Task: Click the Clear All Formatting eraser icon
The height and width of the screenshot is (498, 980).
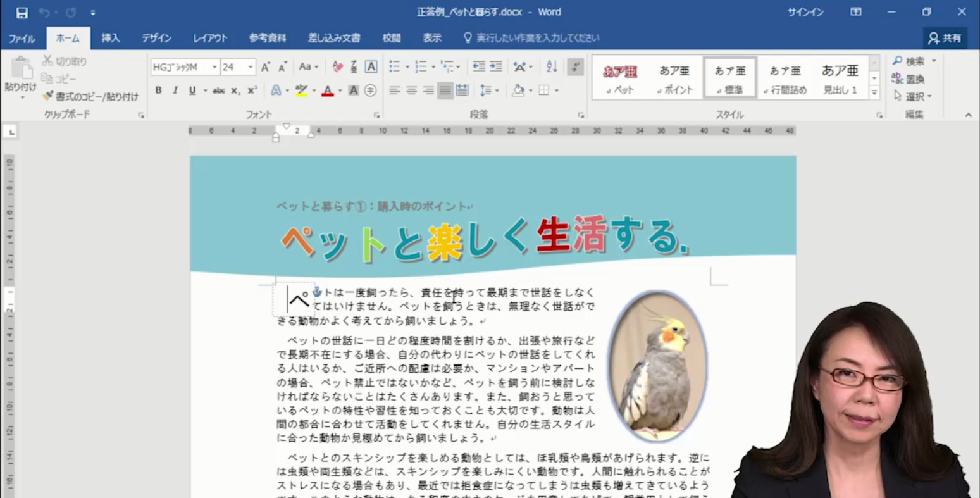Action: 337,66
